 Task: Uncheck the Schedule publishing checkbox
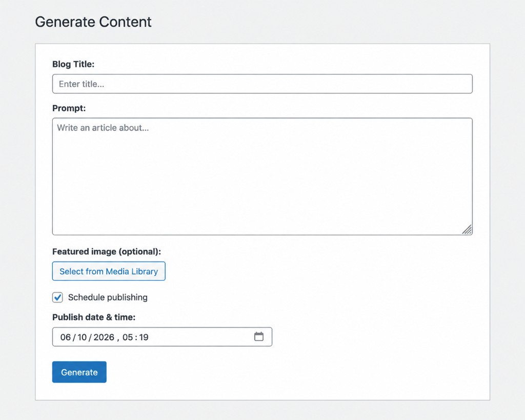(x=57, y=297)
